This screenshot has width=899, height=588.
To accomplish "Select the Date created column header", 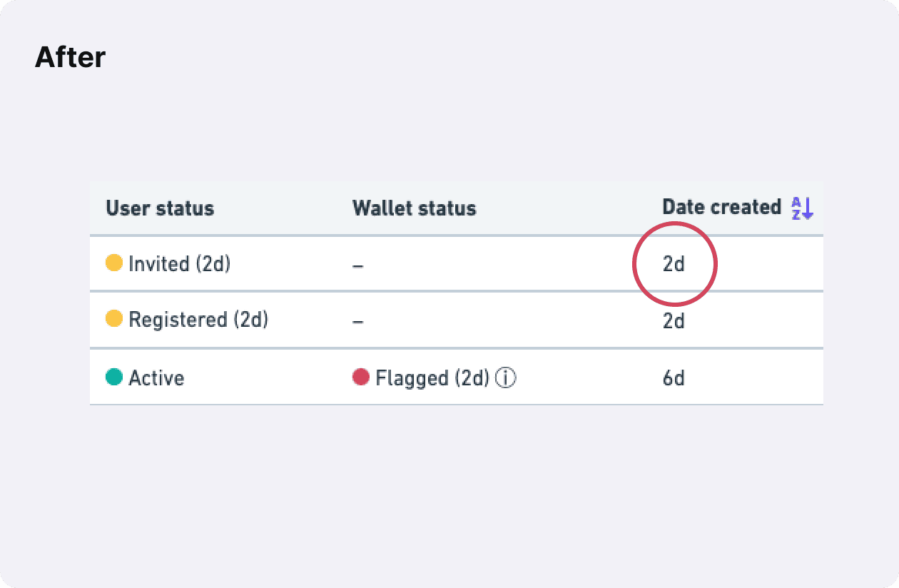I will (x=722, y=208).
